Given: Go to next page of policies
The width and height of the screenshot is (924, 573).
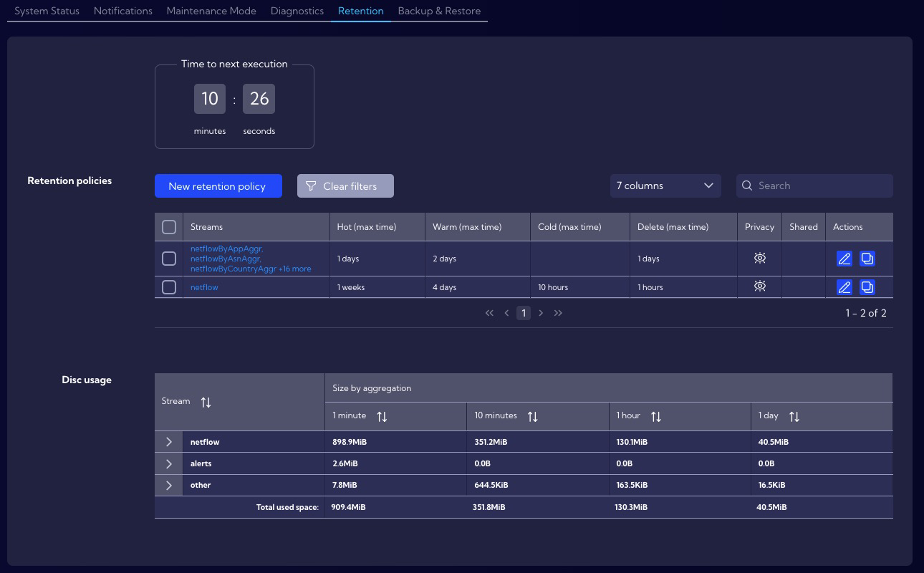Looking at the screenshot, I should pos(541,313).
